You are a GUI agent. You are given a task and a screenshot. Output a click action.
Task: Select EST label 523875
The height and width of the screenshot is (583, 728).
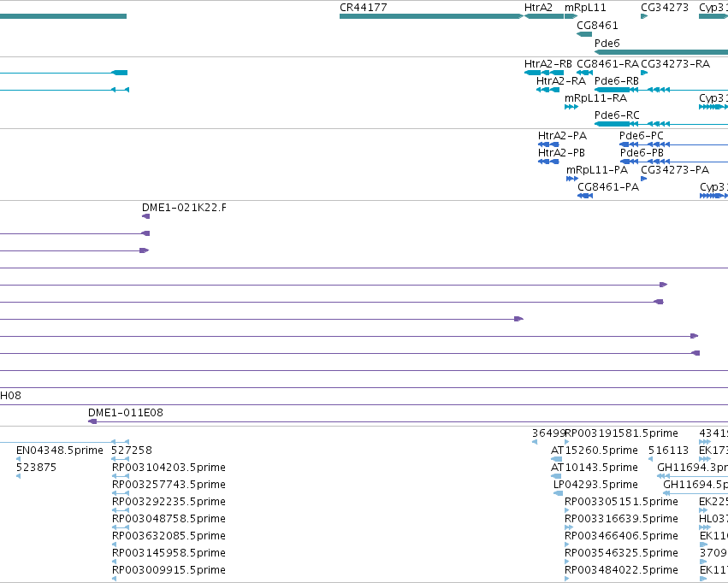(36, 468)
